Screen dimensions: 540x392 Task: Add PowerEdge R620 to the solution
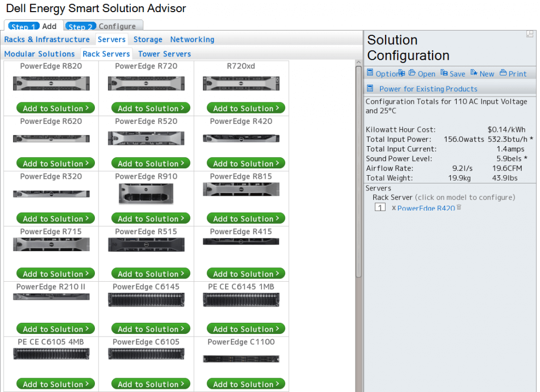[x=56, y=163]
